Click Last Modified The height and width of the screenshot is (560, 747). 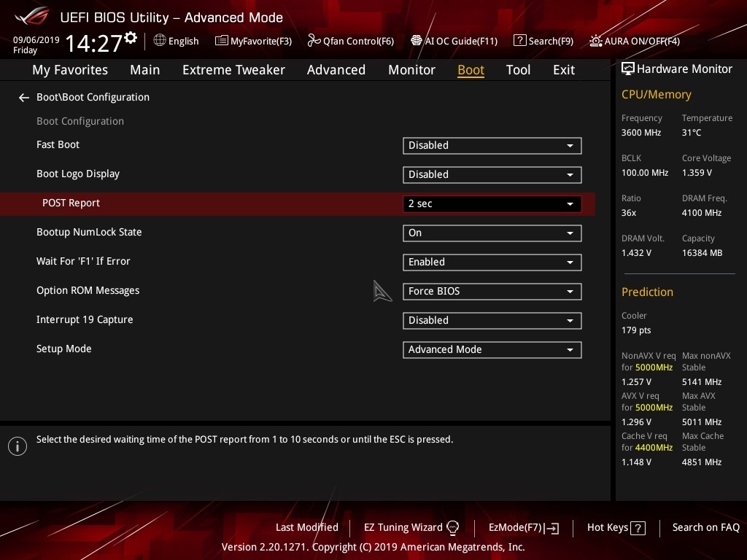coord(307,528)
